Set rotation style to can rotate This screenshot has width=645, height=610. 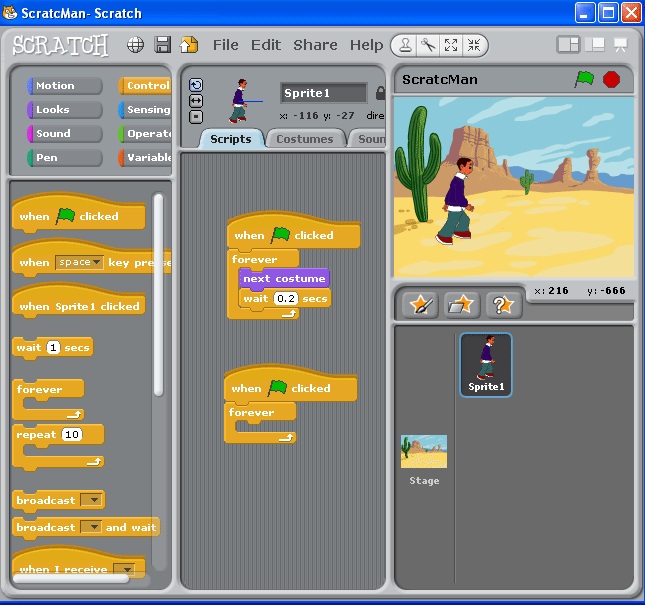point(196,85)
